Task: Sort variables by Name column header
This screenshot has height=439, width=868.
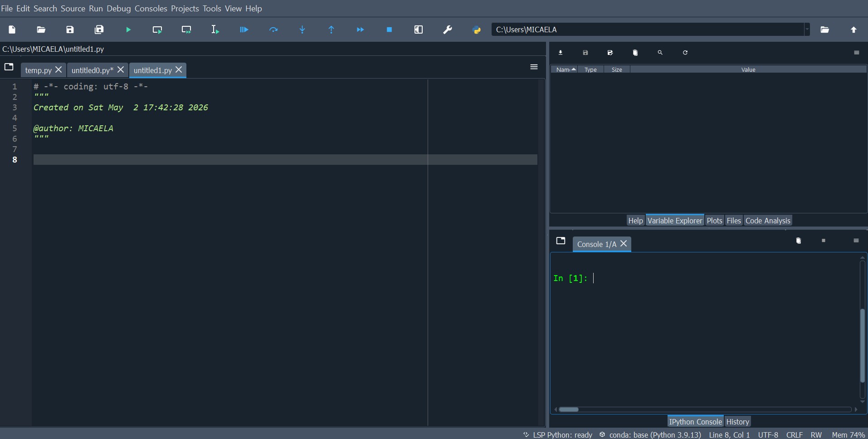Action: tap(564, 69)
